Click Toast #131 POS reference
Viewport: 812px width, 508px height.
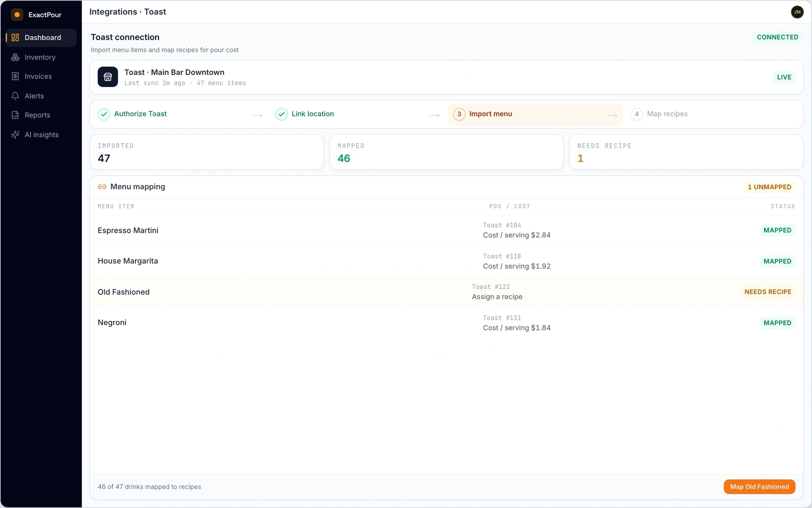click(x=502, y=318)
